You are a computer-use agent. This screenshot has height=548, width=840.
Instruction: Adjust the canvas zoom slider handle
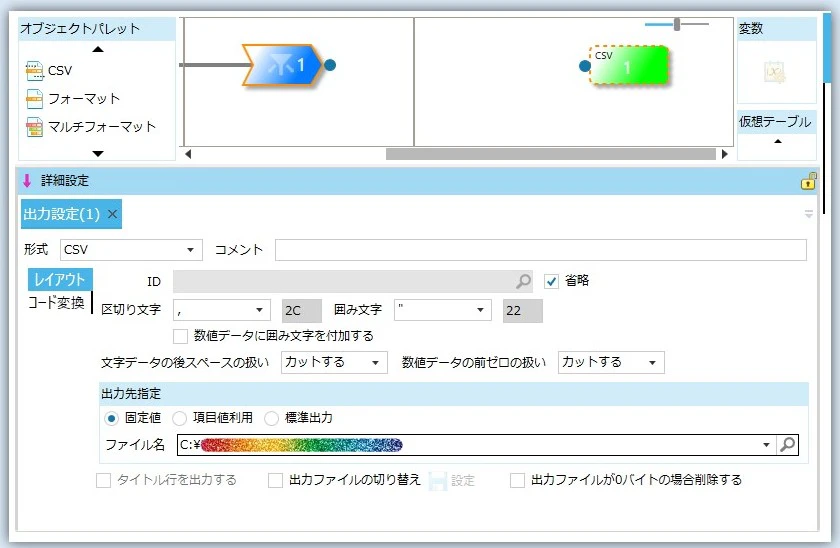tap(677, 24)
